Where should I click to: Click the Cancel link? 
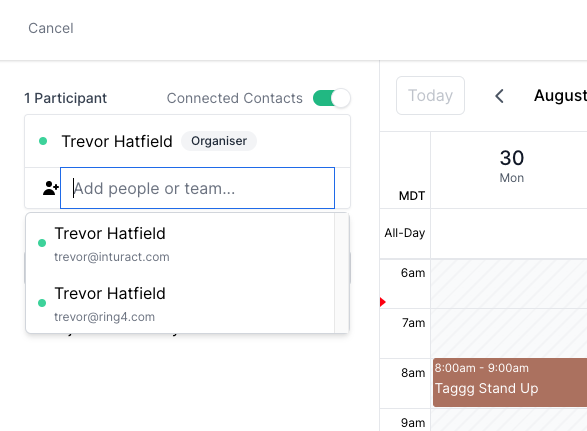[x=51, y=28]
